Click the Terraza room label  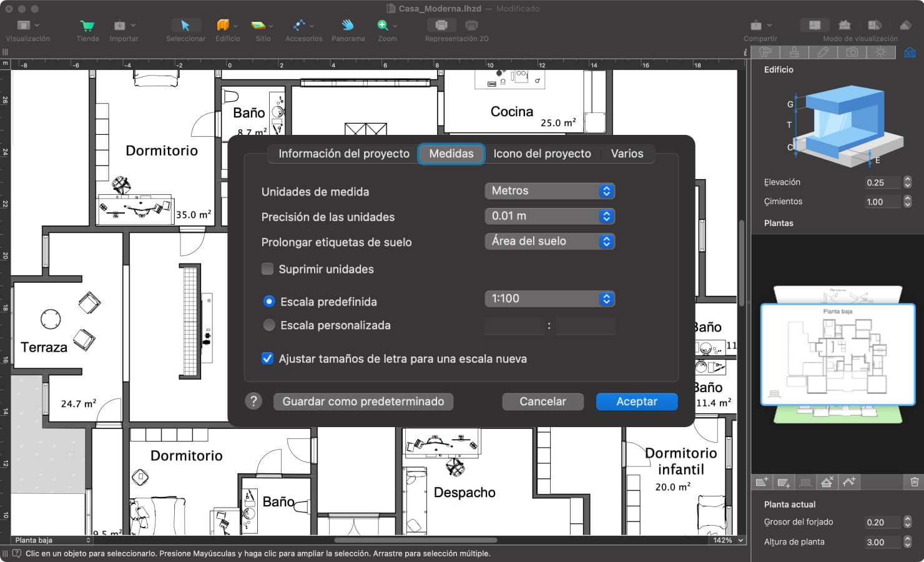coord(44,347)
